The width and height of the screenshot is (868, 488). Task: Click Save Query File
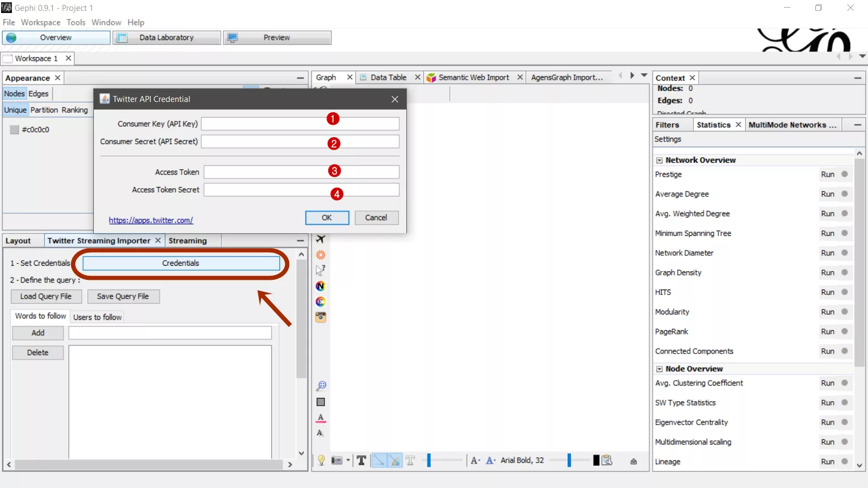(123, 297)
